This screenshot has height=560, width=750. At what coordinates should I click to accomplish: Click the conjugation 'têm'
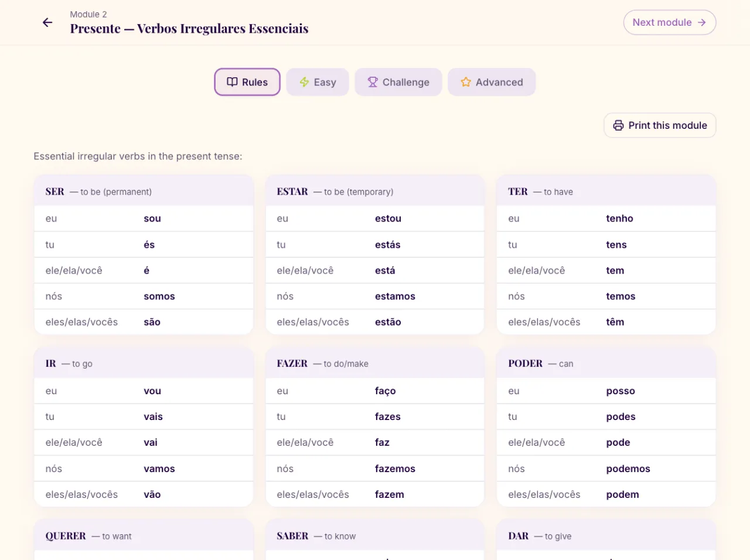pos(615,322)
